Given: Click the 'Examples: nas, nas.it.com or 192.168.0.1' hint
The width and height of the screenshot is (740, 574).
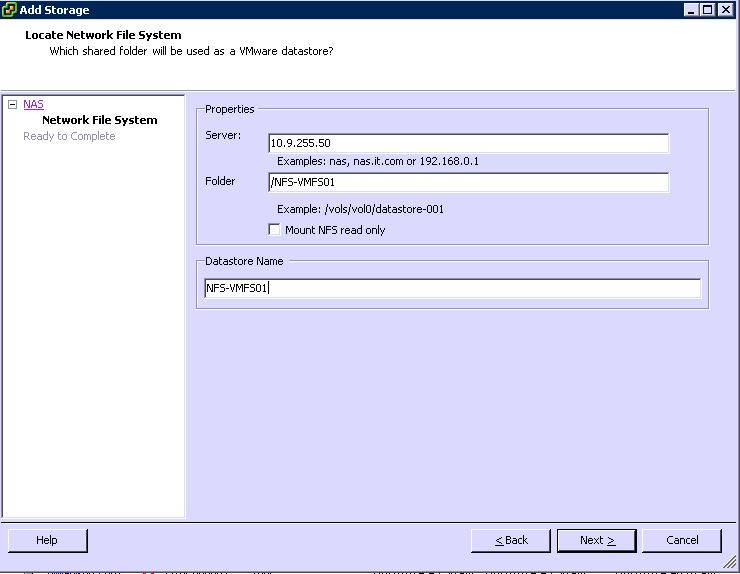Looking at the screenshot, I should [378, 161].
